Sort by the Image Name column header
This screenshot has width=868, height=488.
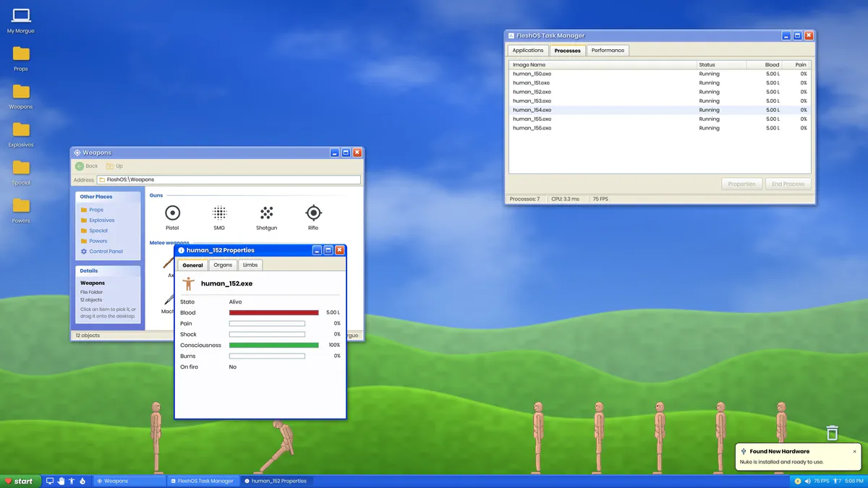coord(603,64)
